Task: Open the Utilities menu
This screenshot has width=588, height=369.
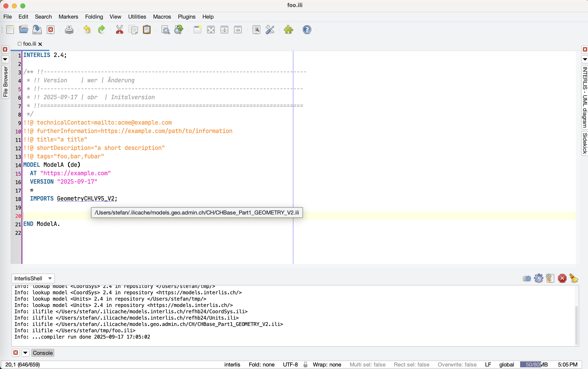Action: tap(137, 17)
